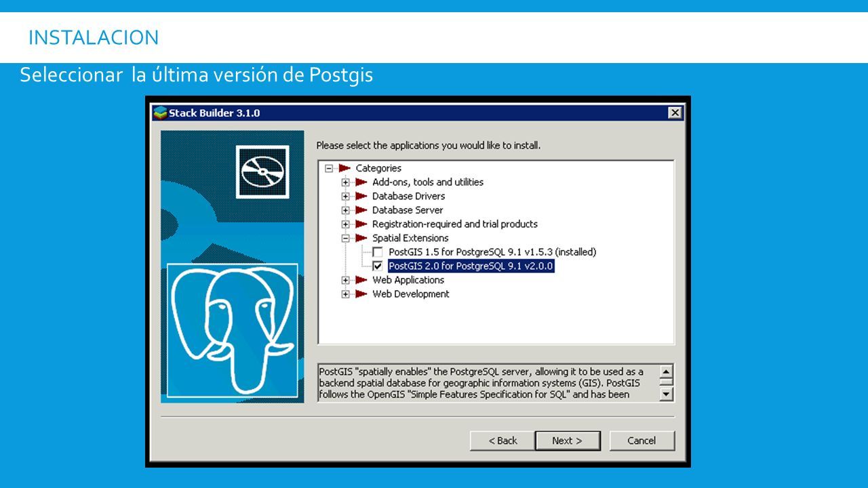Click the red arrow icon beside Categories
This screenshot has height=488, width=868.
(344, 168)
